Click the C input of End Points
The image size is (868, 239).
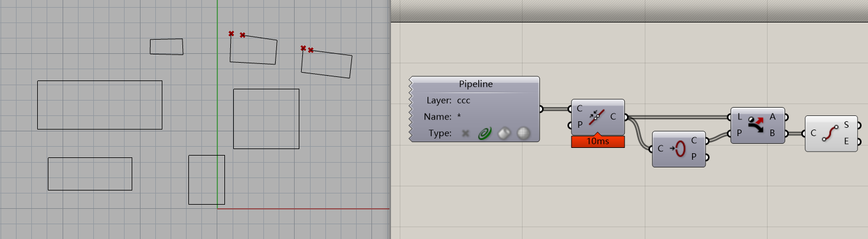point(813,133)
